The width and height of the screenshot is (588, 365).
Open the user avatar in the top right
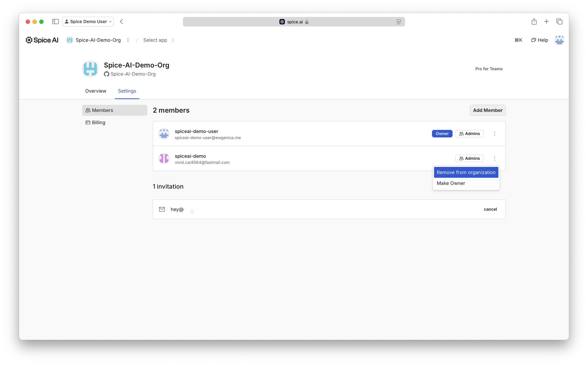(x=559, y=40)
